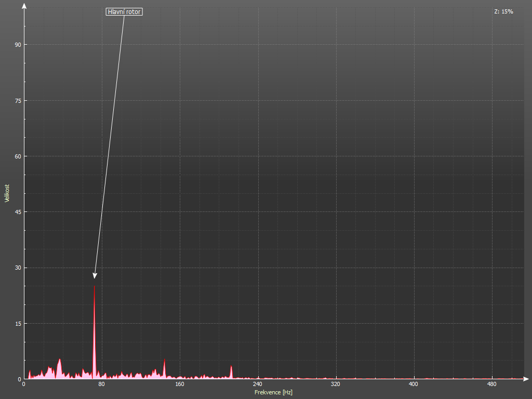Click the 400 tick label on the frequency axis

[414, 384]
